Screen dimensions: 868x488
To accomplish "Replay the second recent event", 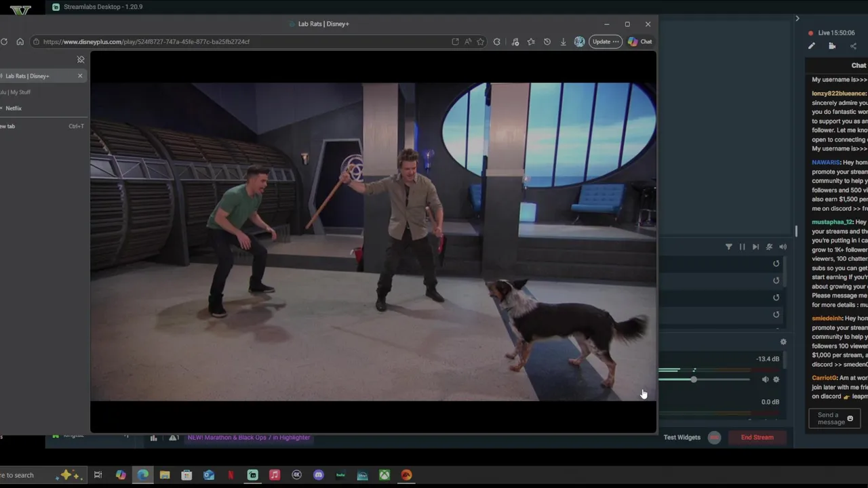I will click(776, 281).
